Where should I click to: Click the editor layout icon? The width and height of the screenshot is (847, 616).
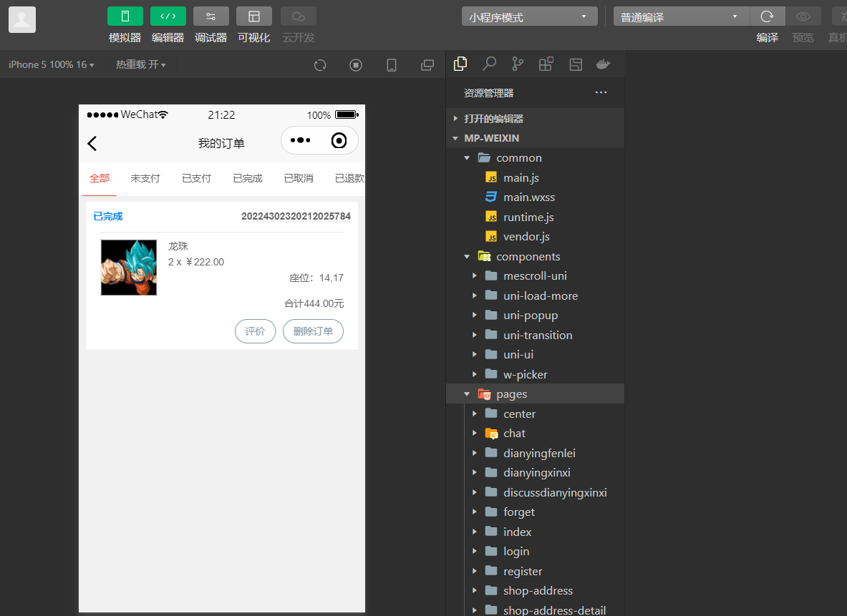(x=576, y=64)
